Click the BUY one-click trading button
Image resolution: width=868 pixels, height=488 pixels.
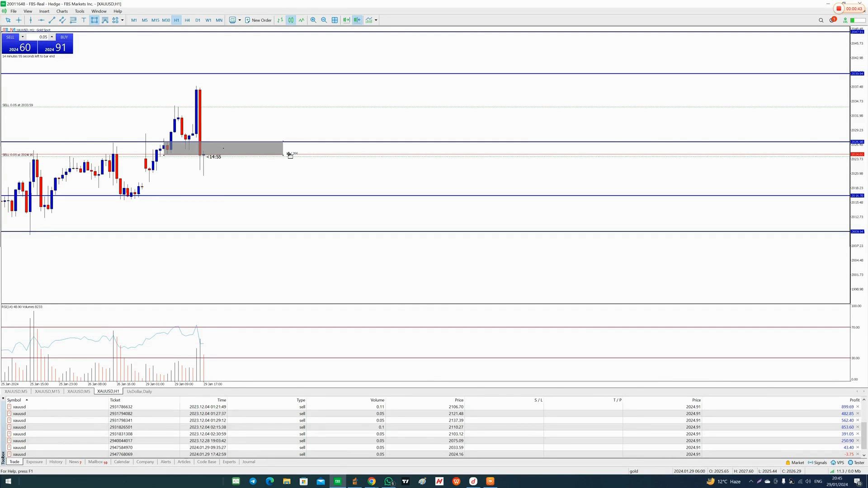[64, 37]
